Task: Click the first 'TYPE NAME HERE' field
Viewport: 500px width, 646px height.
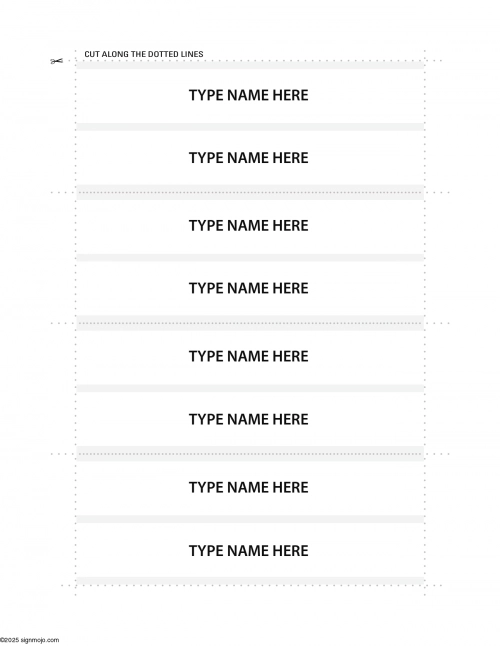Action: (x=250, y=96)
